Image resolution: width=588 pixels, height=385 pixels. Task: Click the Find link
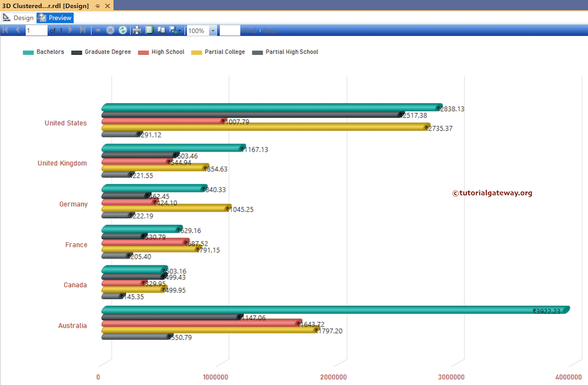click(x=251, y=30)
